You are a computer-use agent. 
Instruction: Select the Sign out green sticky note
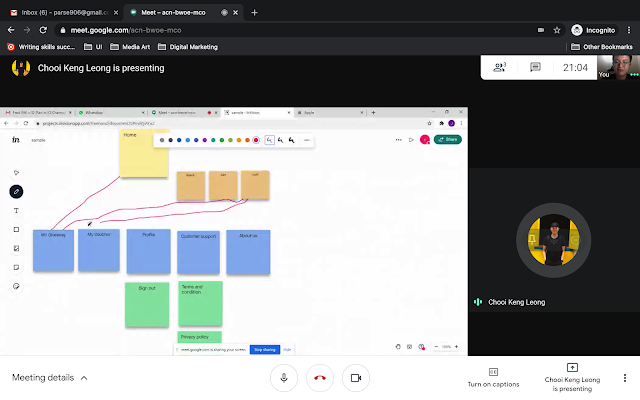click(147, 304)
